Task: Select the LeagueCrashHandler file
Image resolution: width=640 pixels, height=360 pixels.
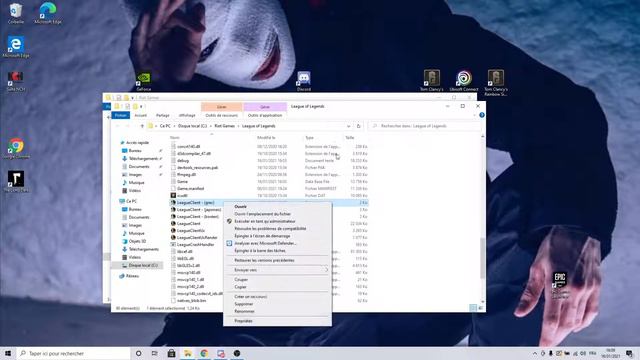Action: (x=196, y=244)
